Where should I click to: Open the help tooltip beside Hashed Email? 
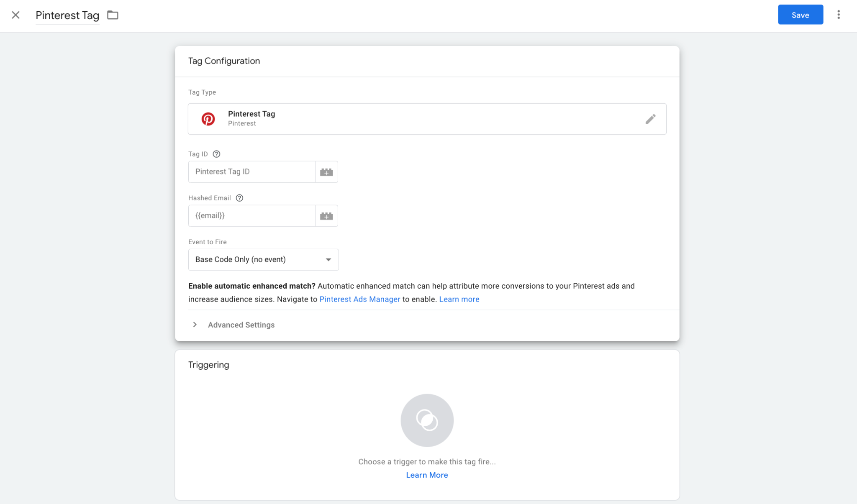pyautogui.click(x=239, y=198)
